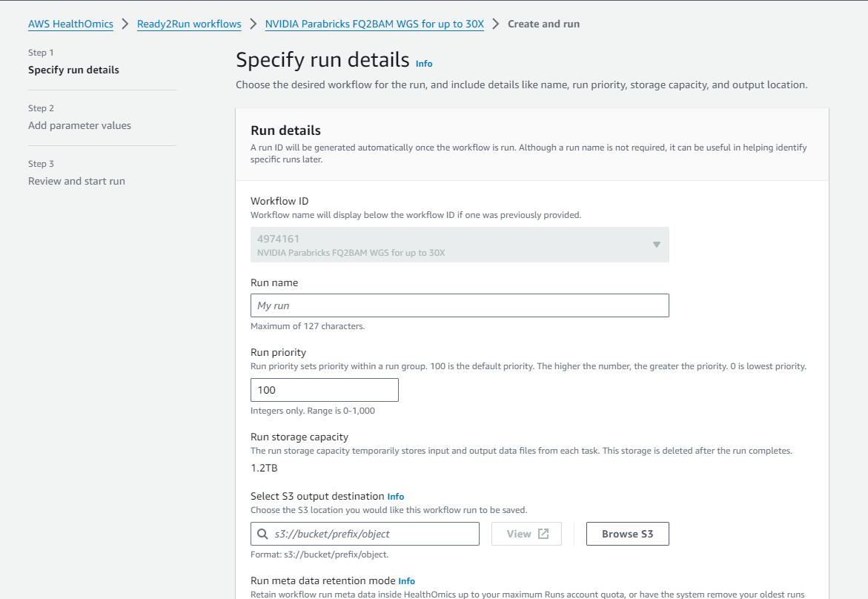Open the Workflow ID selector showing 4974161
The image size is (868, 599).
coord(452,245)
